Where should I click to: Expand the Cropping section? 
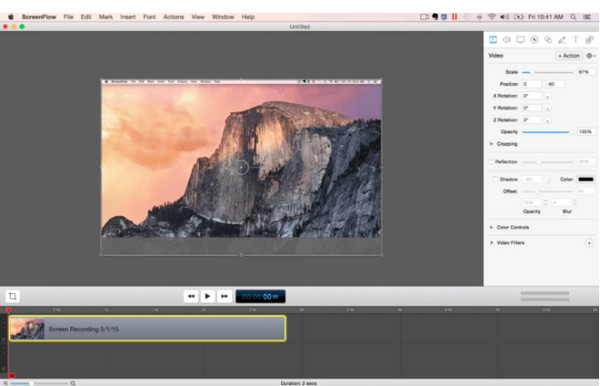pyautogui.click(x=492, y=144)
